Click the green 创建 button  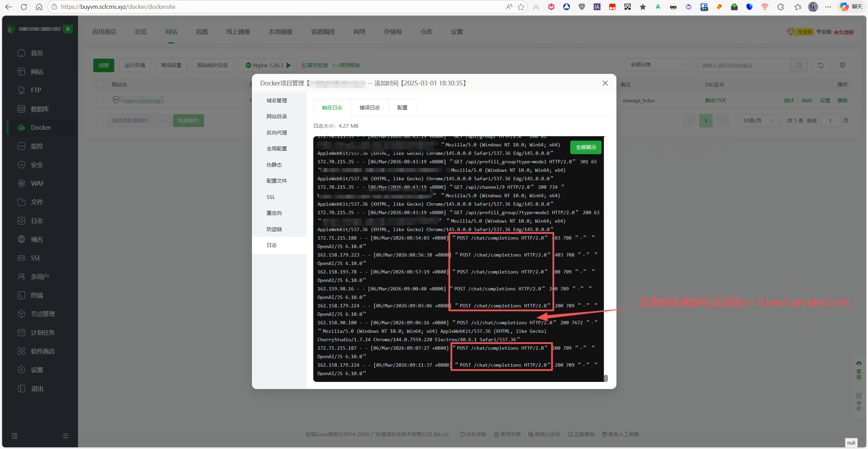tap(104, 65)
